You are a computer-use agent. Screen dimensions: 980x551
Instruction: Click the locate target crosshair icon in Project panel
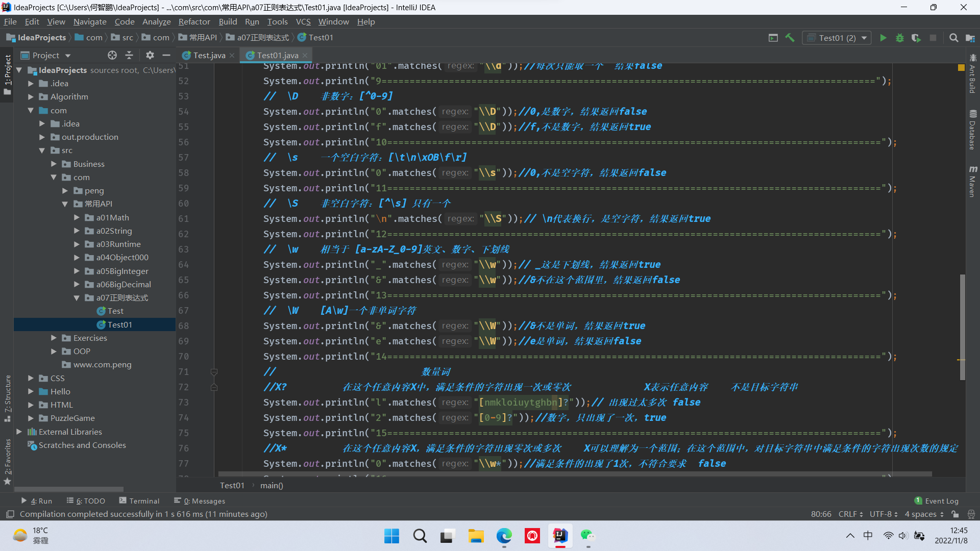[x=112, y=55]
